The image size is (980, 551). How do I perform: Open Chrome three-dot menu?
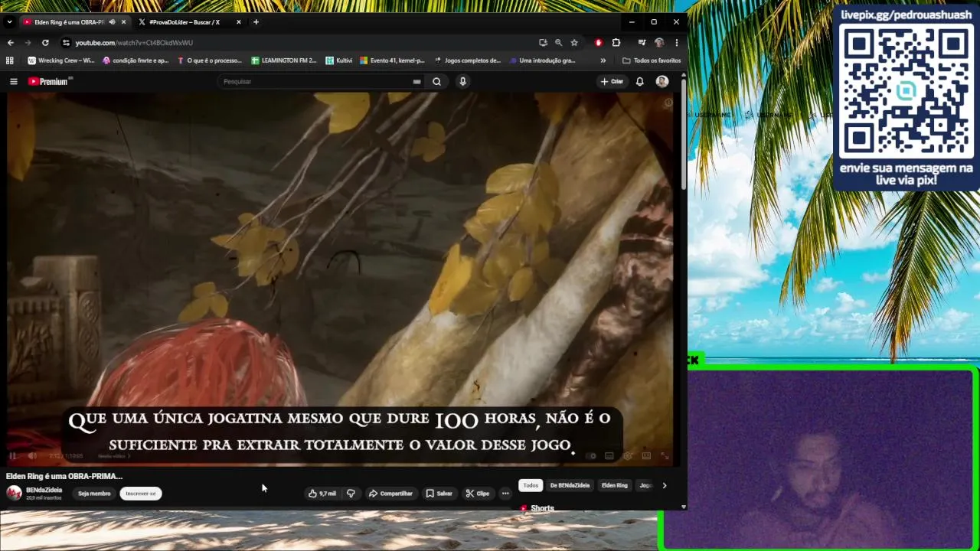[676, 43]
